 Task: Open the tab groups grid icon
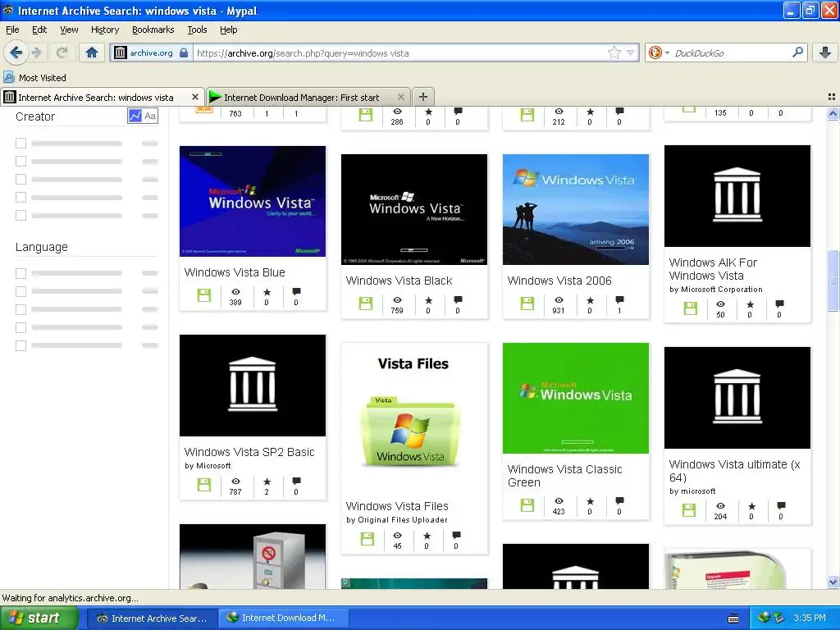[832, 97]
